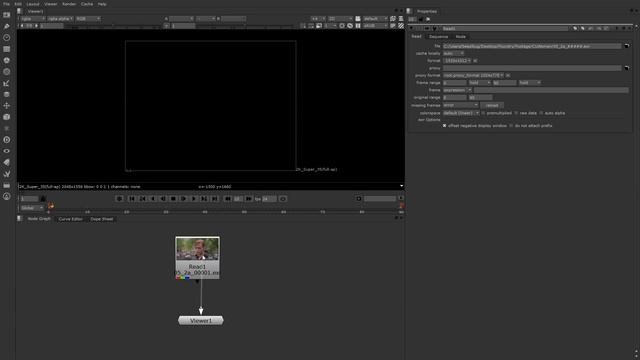Open the viewer rgba channel layer dropdown
Screen dimensions: 640x360
(33, 19)
